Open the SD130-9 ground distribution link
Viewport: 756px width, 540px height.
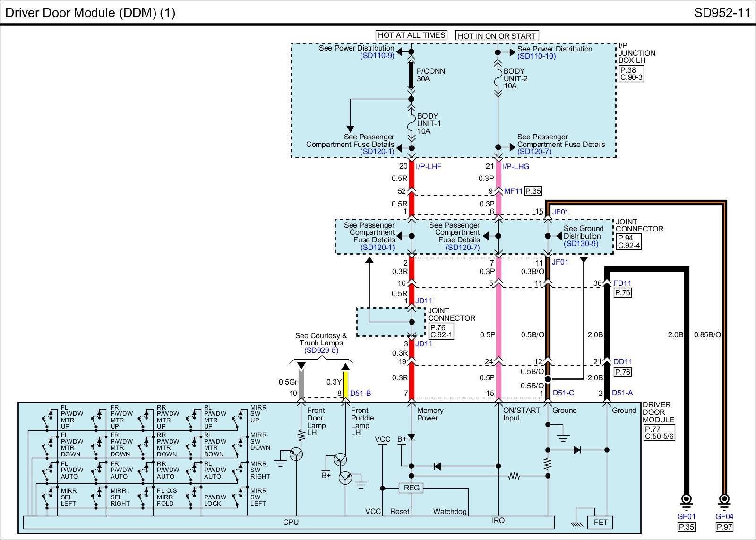pyautogui.click(x=581, y=244)
